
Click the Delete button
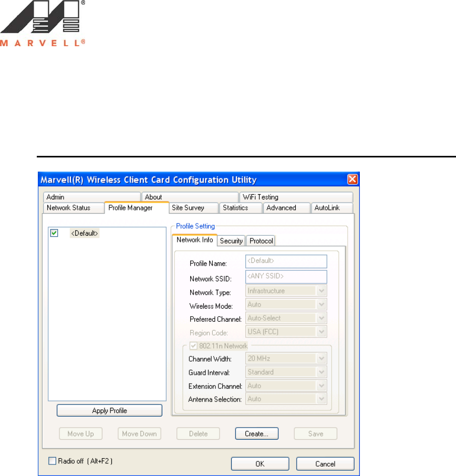[x=198, y=433]
